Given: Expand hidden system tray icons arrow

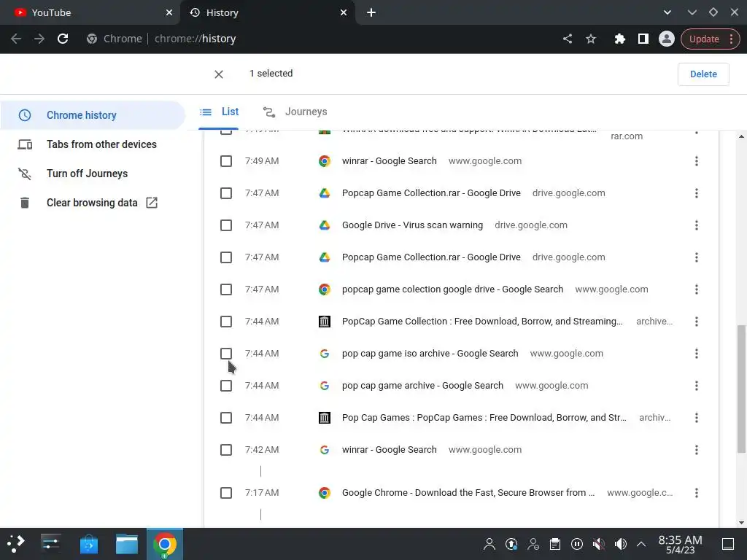Looking at the screenshot, I should click(x=641, y=544).
